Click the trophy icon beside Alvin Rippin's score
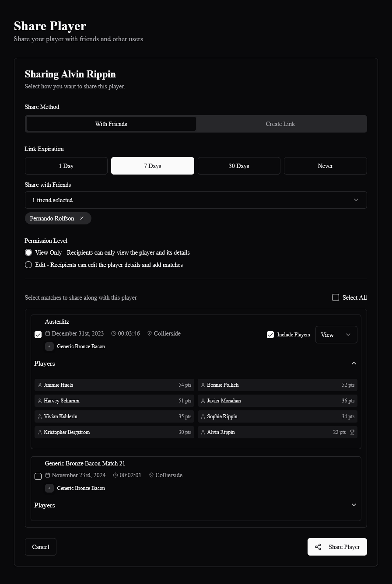This screenshot has height=584, width=392. pyautogui.click(x=352, y=432)
